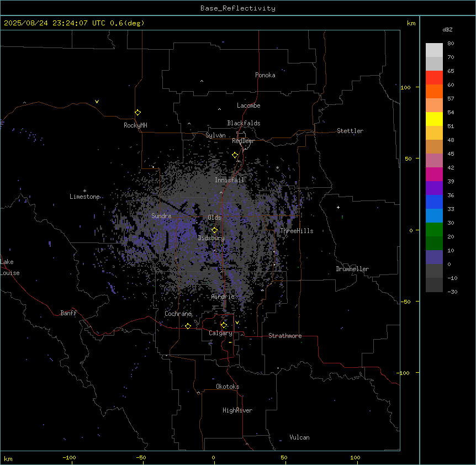Click the Vulcan label
The height and width of the screenshot is (465, 476).
tap(300, 437)
